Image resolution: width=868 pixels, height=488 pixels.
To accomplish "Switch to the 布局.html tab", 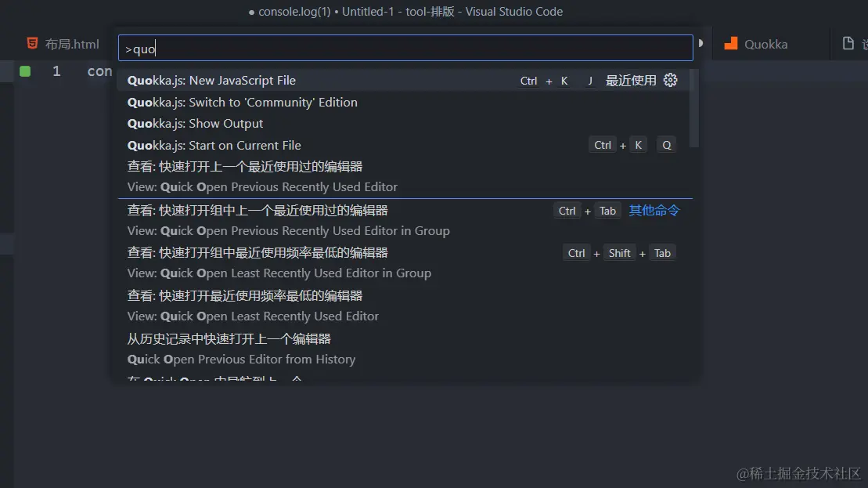I will coord(63,44).
